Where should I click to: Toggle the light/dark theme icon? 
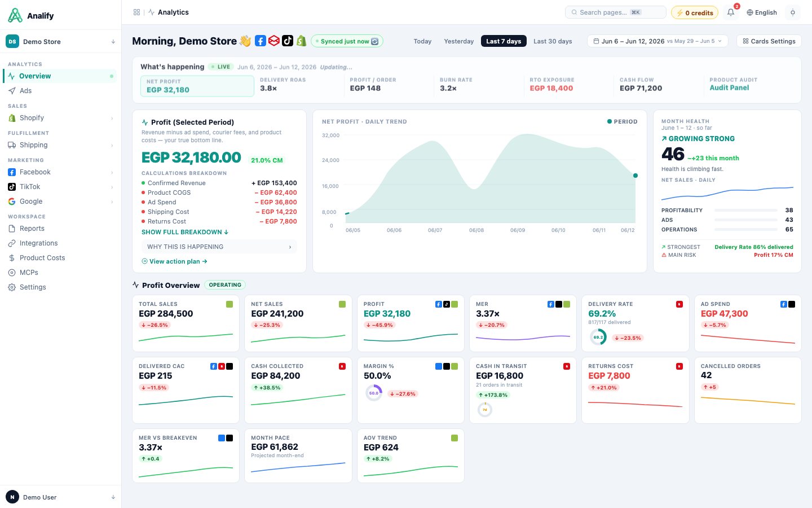tap(793, 12)
